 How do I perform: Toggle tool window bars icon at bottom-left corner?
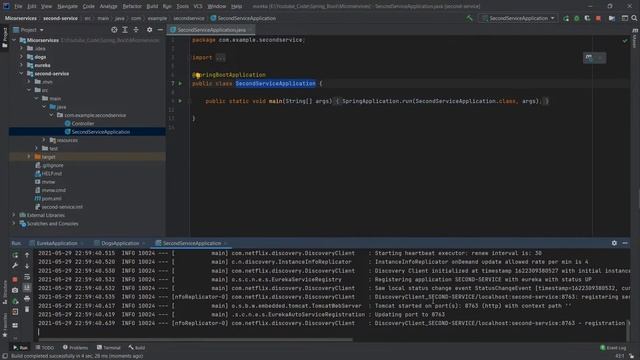(x=4, y=356)
